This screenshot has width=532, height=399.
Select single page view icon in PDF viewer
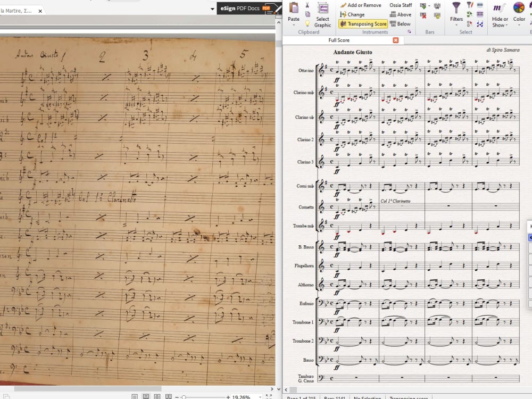tap(135, 396)
